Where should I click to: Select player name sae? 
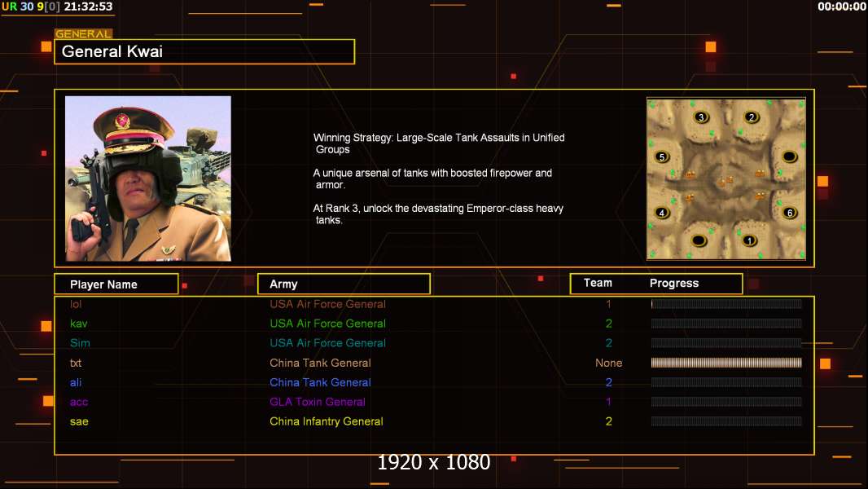tap(79, 421)
